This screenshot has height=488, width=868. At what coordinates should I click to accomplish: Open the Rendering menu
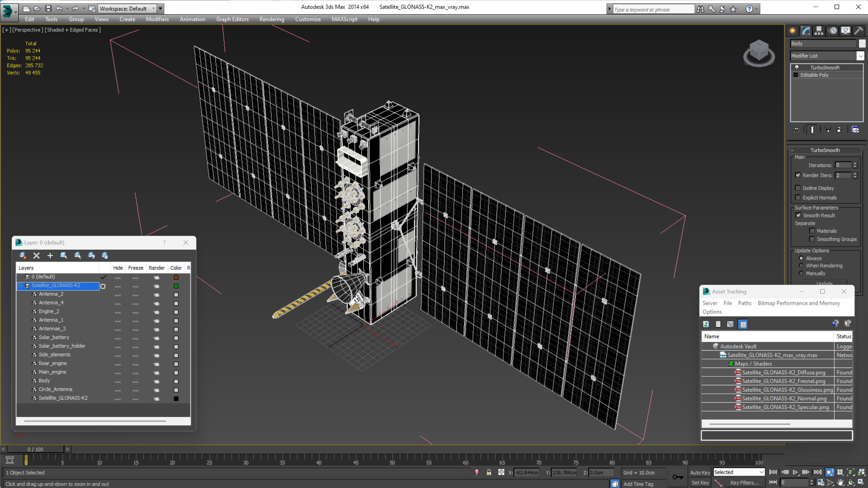pos(272,19)
